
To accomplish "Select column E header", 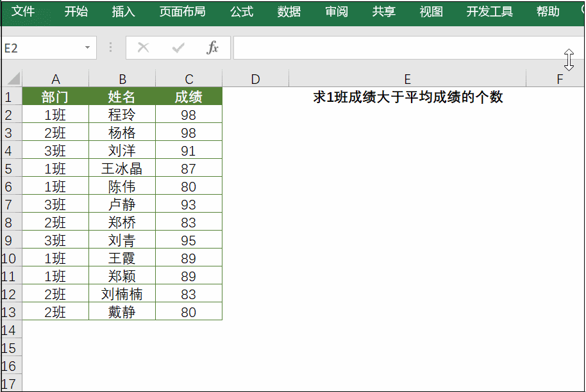I will click(x=407, y=79).
